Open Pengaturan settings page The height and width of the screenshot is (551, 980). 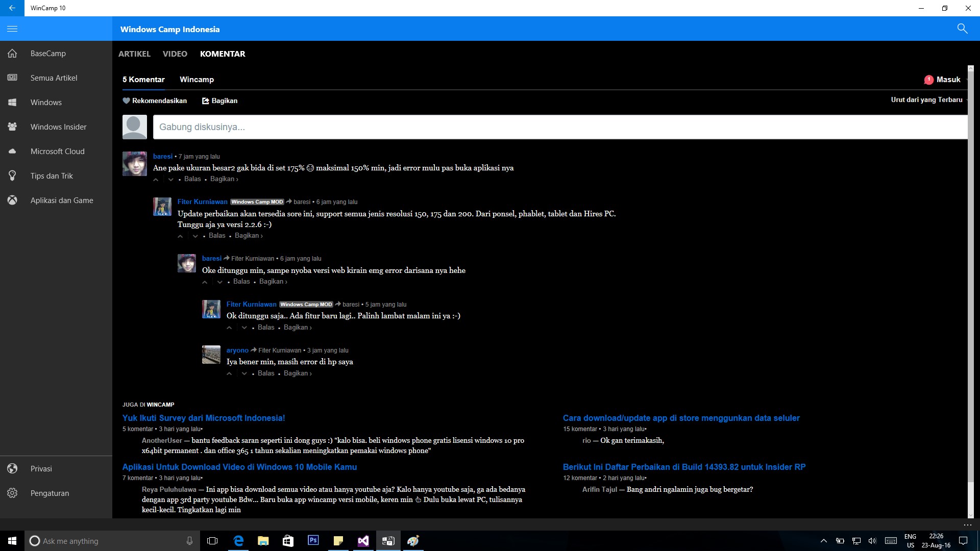pyautogui.click(x=56, y=493)
